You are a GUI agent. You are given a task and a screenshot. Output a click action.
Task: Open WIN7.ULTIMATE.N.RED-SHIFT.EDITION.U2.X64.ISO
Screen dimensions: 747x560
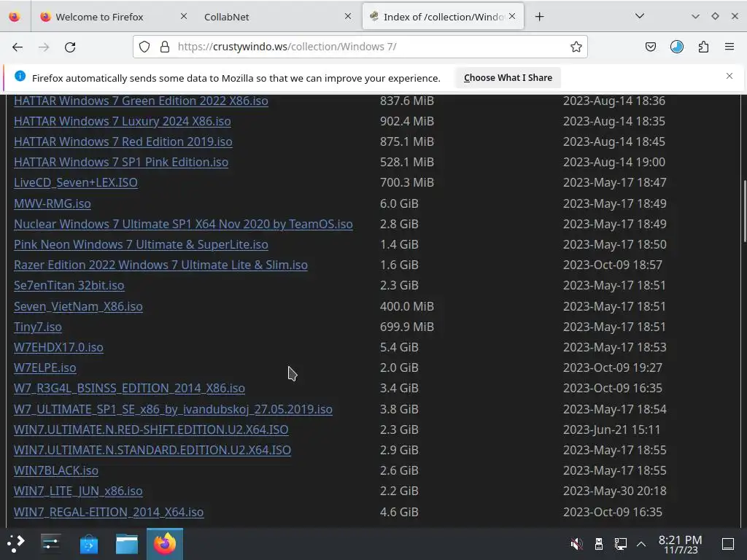(151, 430)
